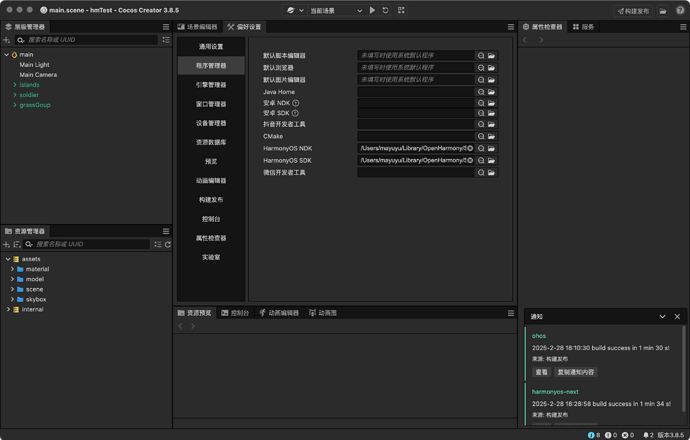Expand the model folder
Viewport: 690px width, 440px height.
(x=12, y=279)
